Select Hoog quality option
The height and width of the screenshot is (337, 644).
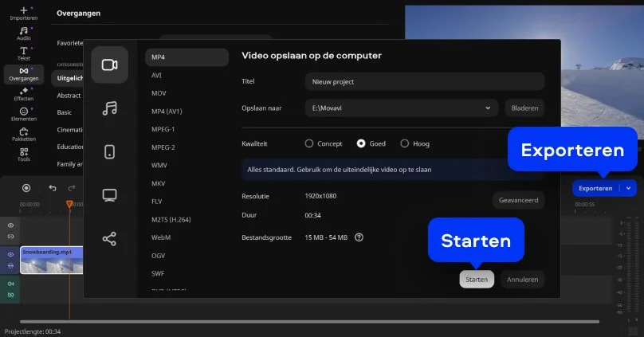414,143
